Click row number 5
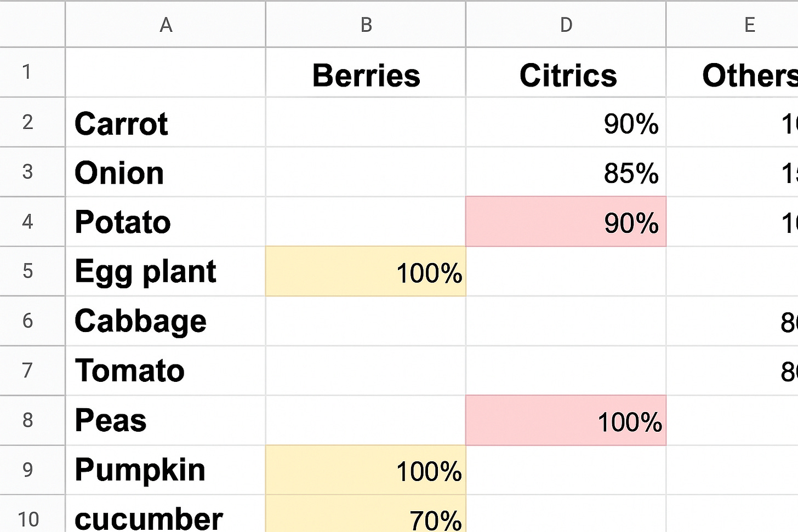This screenshot has height=532, width=798. pyautogui.click(x=32, y=271)
